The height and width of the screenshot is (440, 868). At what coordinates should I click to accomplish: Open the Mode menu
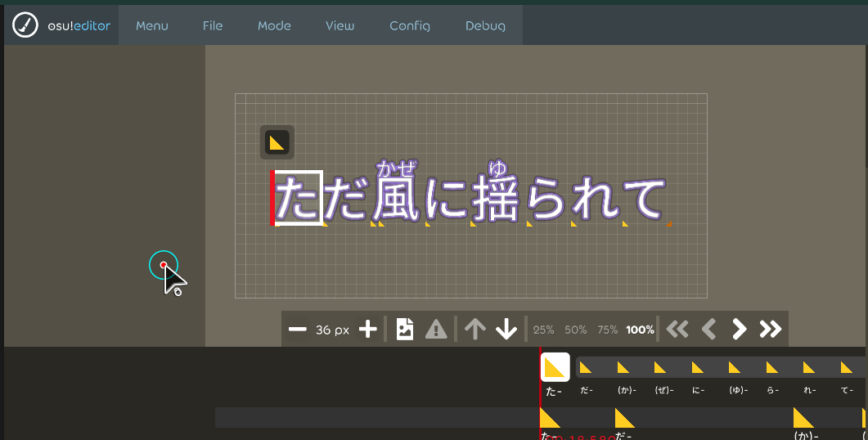click(274, 25)
